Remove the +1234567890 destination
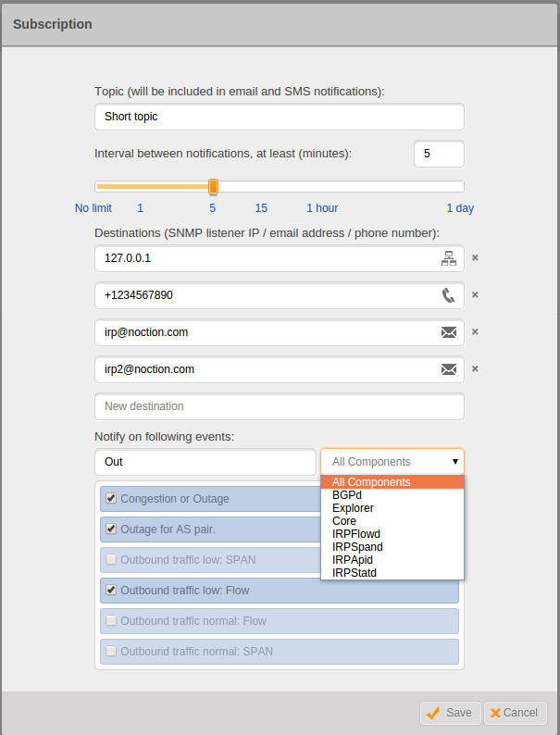 pyautogui.click(x=475, y=295)
